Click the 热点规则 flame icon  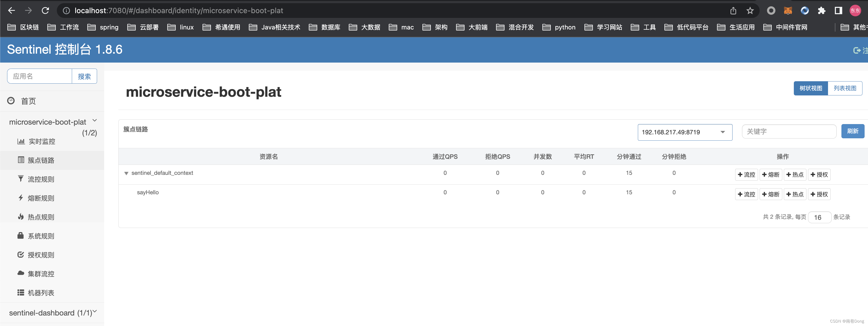pos(21,217)
